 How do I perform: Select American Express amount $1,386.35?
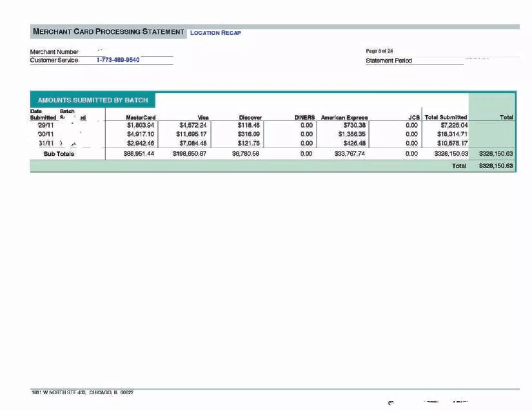click(351, 134)
